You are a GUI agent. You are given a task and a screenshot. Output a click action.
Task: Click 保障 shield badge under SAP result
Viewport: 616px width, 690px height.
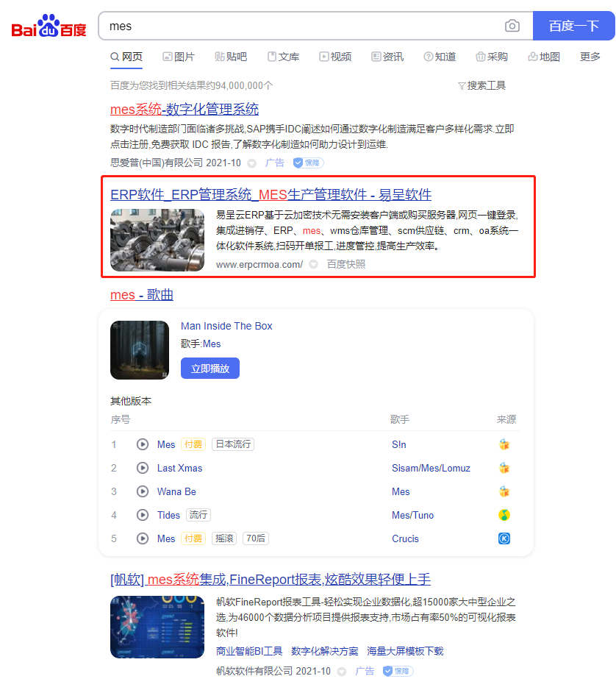308,163
